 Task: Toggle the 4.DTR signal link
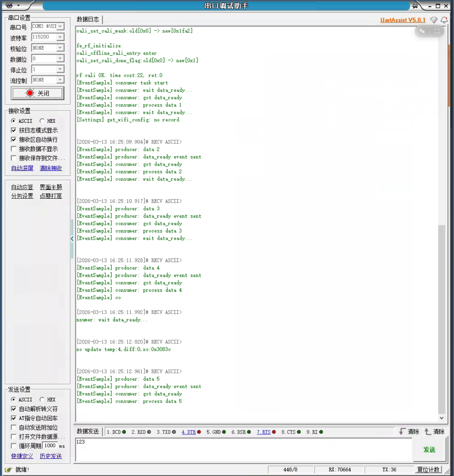[x=189, y=432]
